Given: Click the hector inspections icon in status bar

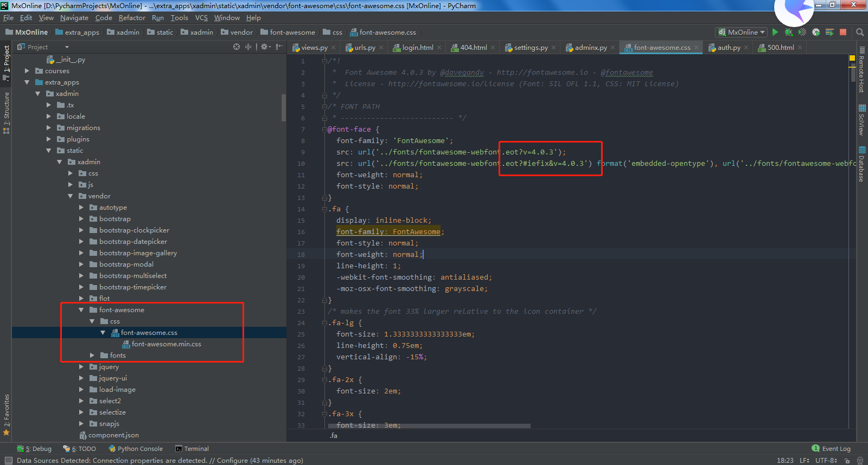Looking at the screenshot, I should [860, 461].
